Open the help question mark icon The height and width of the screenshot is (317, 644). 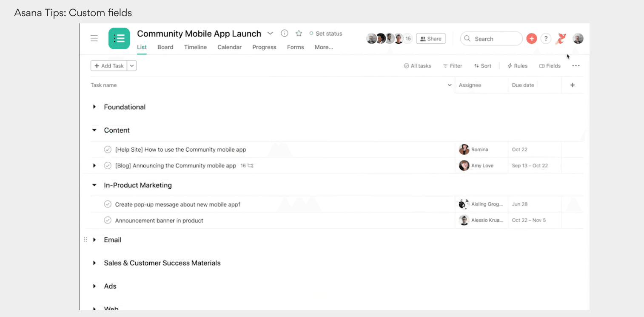tap(546, 39)
